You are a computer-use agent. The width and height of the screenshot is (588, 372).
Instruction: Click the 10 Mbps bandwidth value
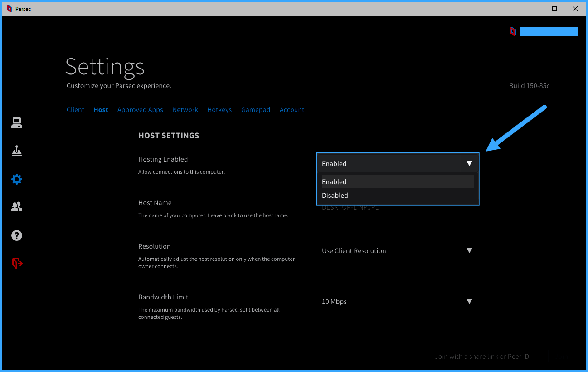click(x=334, y=302)
